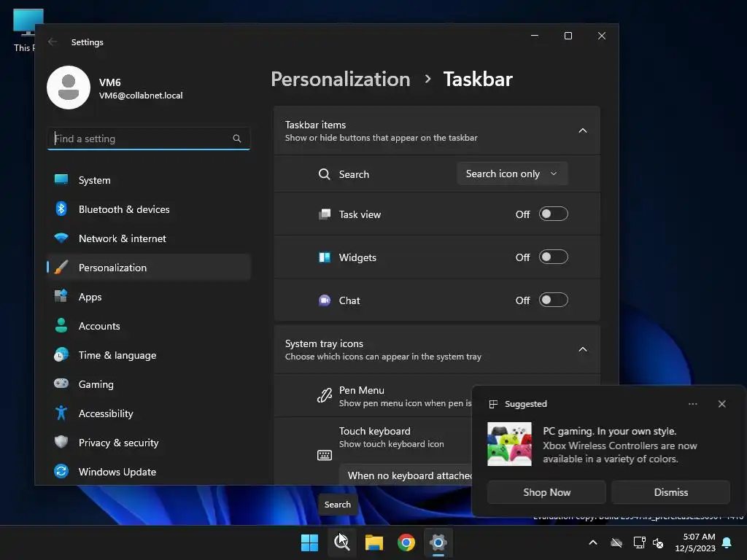Click the taskbar Search icon
Image resolution: width=747 pixels, height=560 pixels.
(x=341, y=542)
